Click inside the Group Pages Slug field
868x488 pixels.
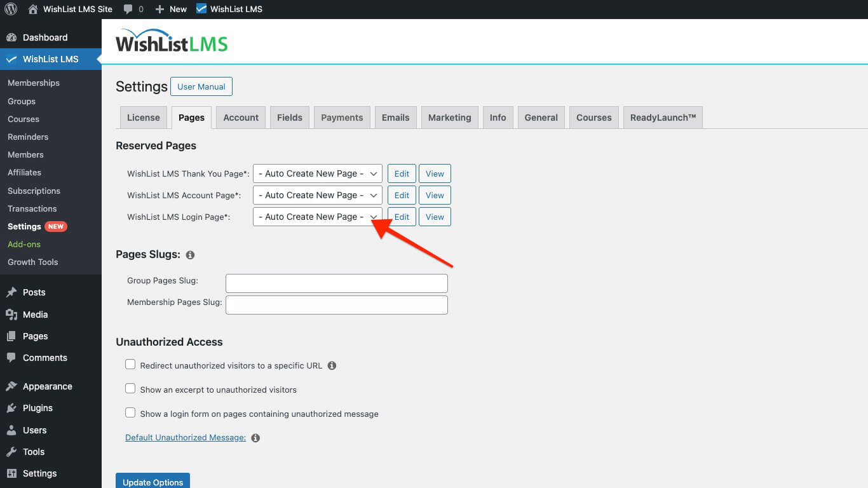(336, 283)
